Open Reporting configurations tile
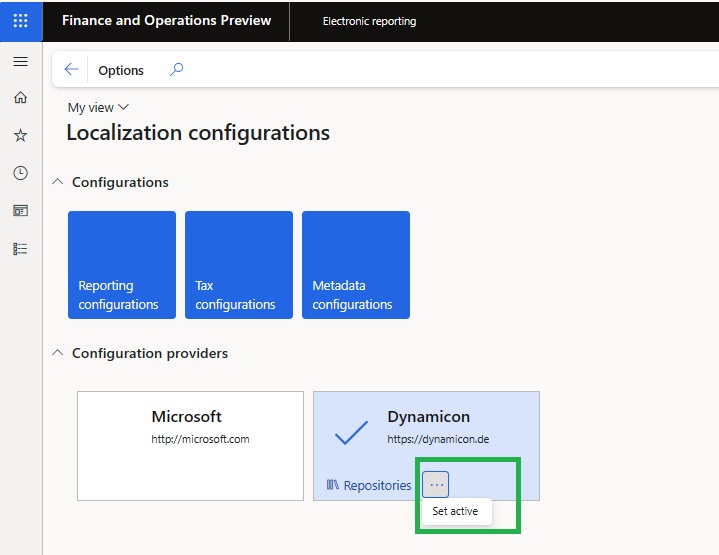Image resolution: width=719 pixels, height=555 pixels. [x=122, y=265]
